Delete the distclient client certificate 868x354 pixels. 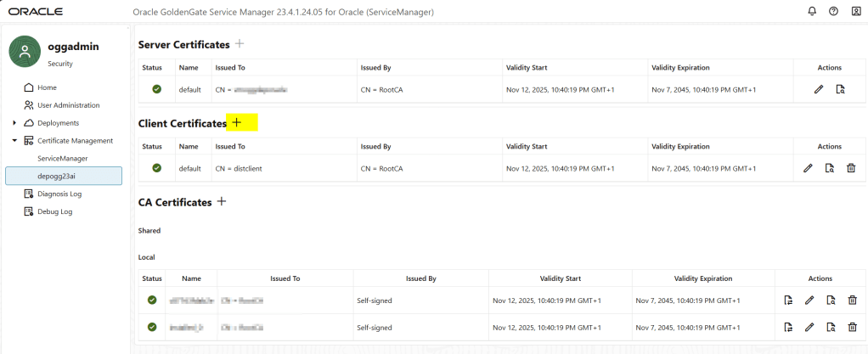[851, 168]
